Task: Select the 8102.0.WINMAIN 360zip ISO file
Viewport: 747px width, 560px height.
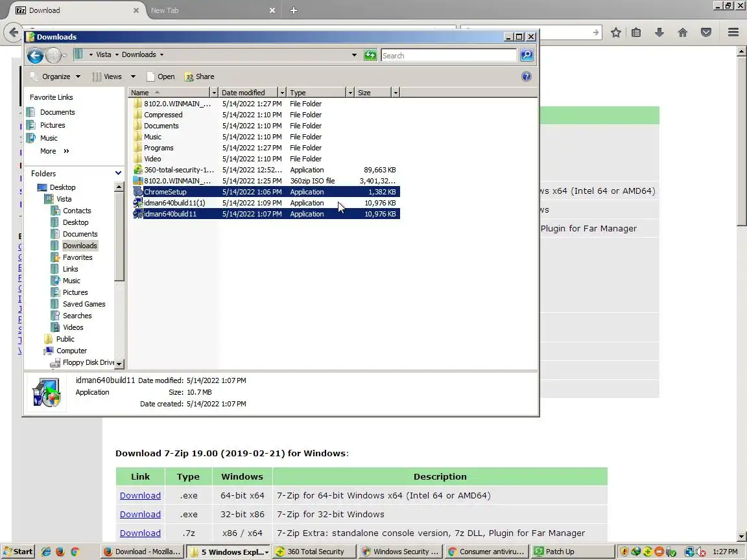Action: coord(267,181)
